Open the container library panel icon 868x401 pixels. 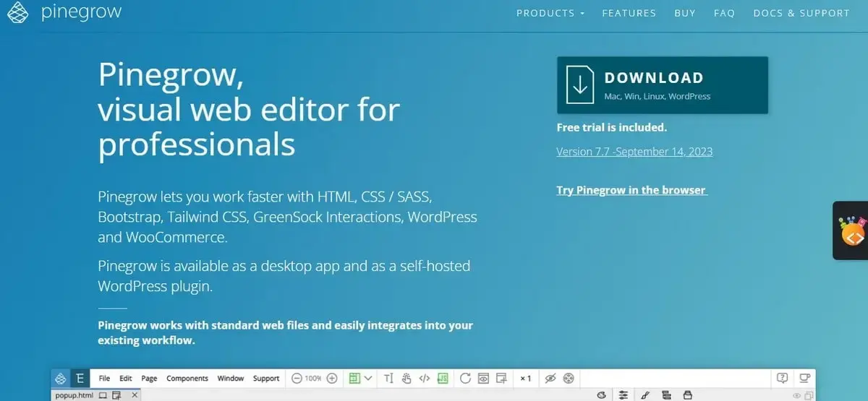coord(688,395)
